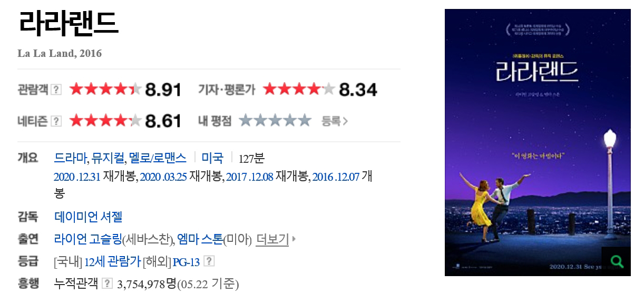Click the 2020.12.31 re-release date link
The image size is (644, 303).
[77, 177]
